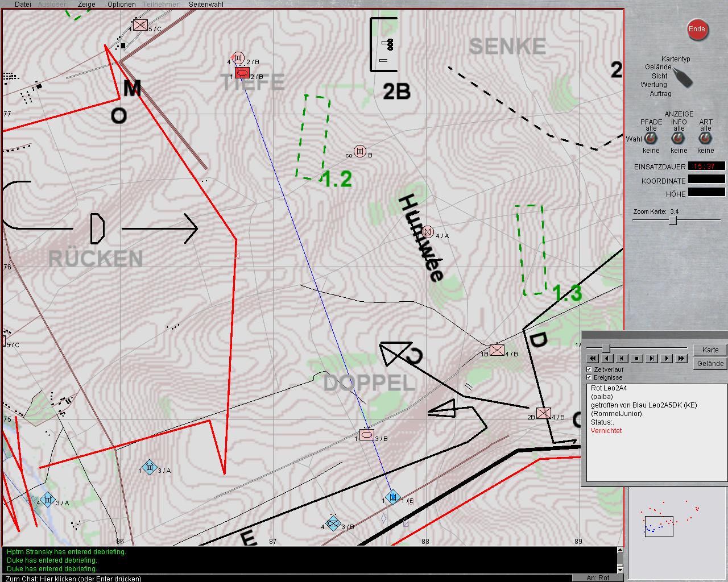Toggle the ART display switch
The height and width of the screenshot is (582, 728).
pyautogui.click(x=705, y=139)
